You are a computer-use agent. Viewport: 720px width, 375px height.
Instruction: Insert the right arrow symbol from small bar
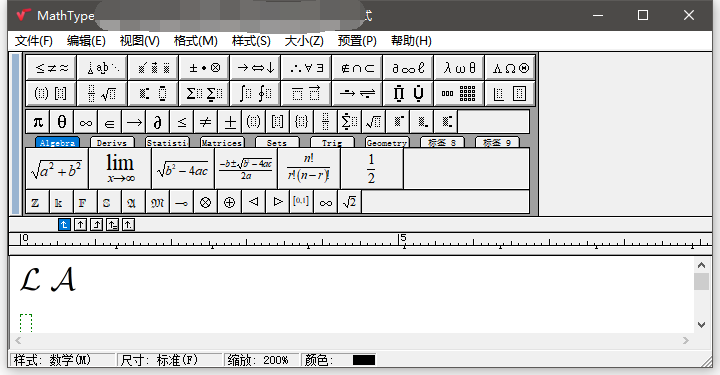(134, 122)
